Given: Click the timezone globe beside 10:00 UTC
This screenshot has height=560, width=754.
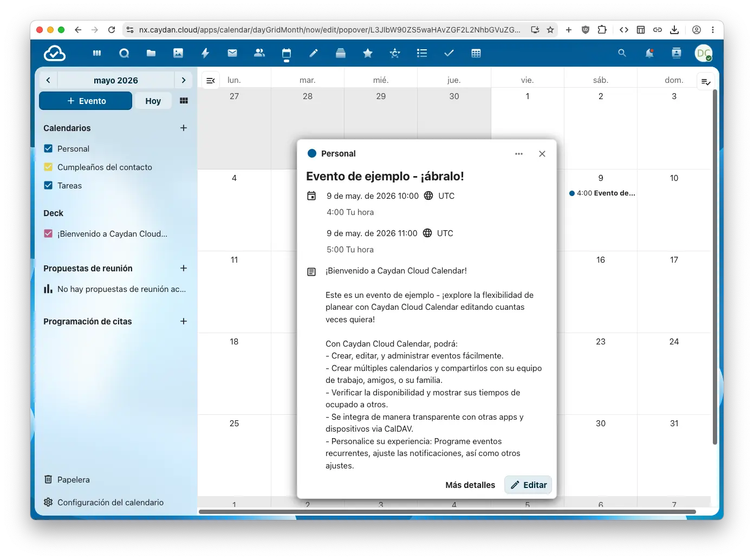Looking at the screenshot, I should (x=428, y=196).
